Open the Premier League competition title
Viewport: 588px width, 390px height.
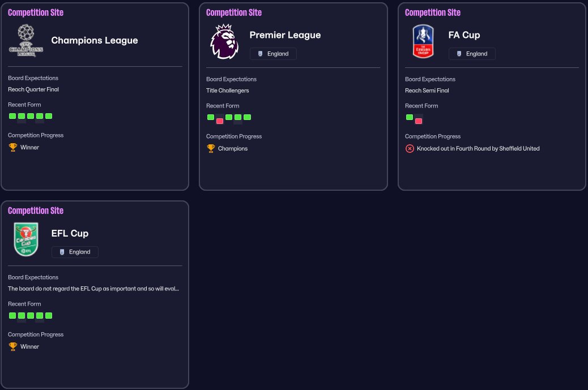coord(285,35)
